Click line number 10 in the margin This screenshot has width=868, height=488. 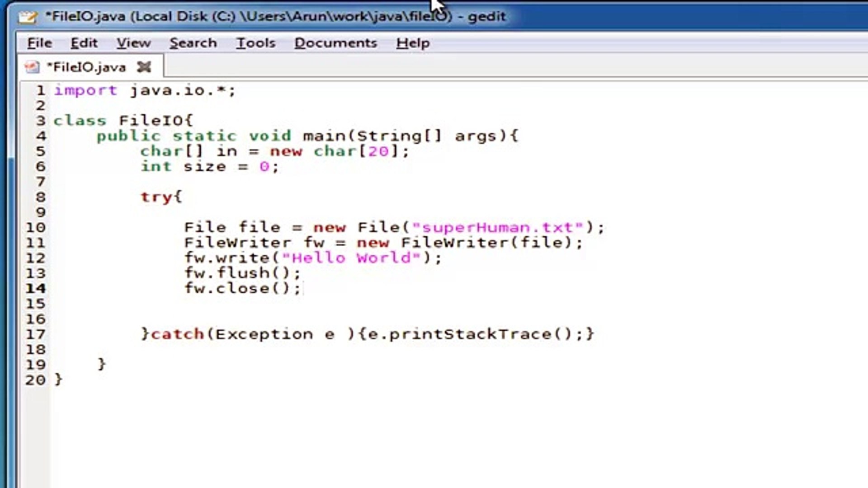38,227
